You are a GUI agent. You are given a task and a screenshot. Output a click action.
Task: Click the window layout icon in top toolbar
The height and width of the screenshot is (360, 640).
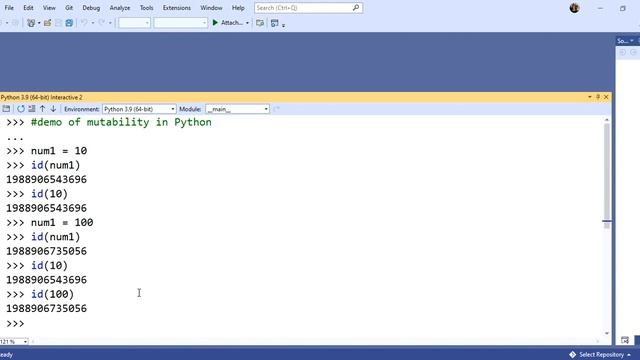(275, 23)
